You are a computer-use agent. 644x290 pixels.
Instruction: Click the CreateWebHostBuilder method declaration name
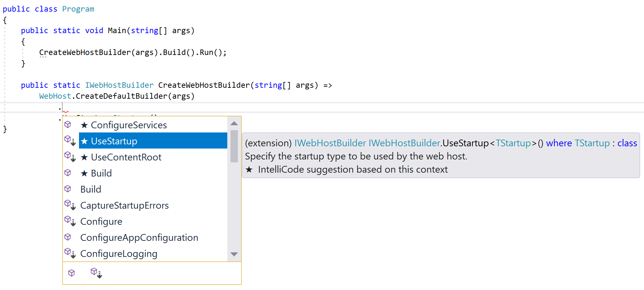coord(204,85)
